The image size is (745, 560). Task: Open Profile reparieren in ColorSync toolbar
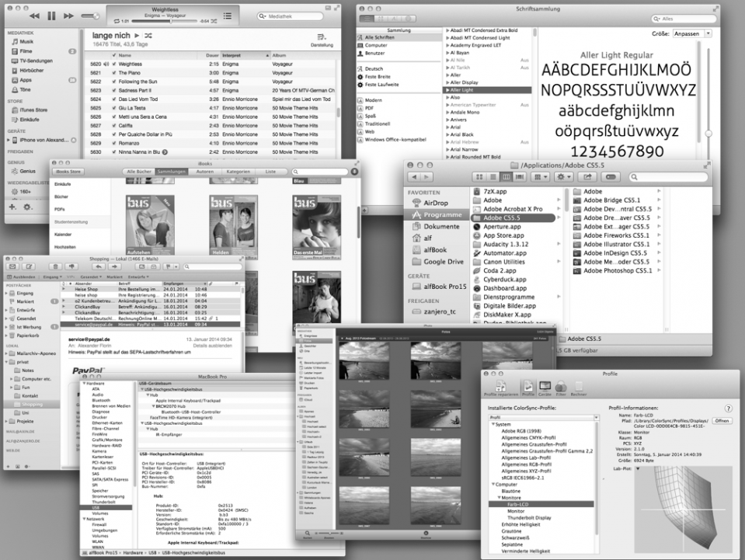click(501, 388)
